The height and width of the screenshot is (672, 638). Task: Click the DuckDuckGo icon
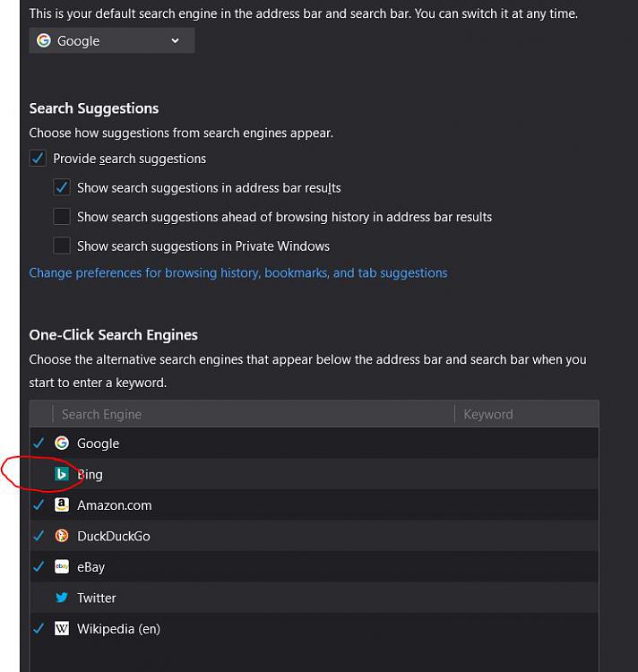pyautogui.click(x=62, y=536)
